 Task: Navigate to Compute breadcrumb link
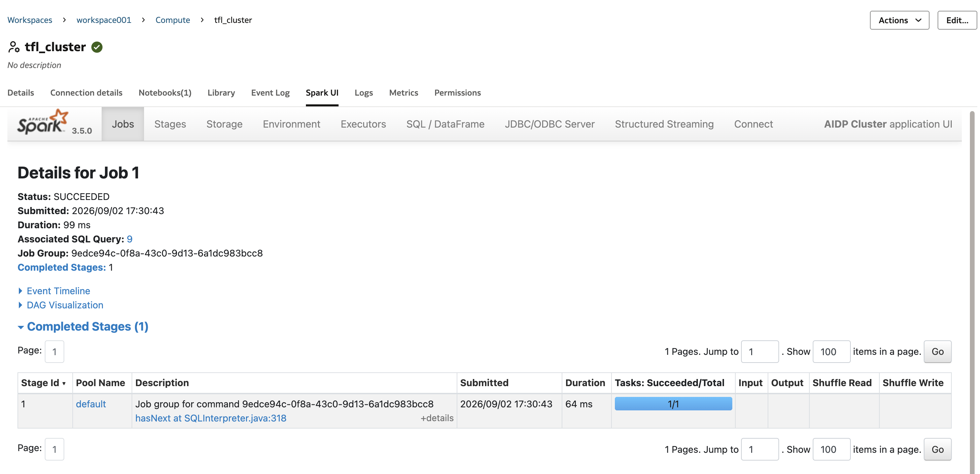point(173,20)
